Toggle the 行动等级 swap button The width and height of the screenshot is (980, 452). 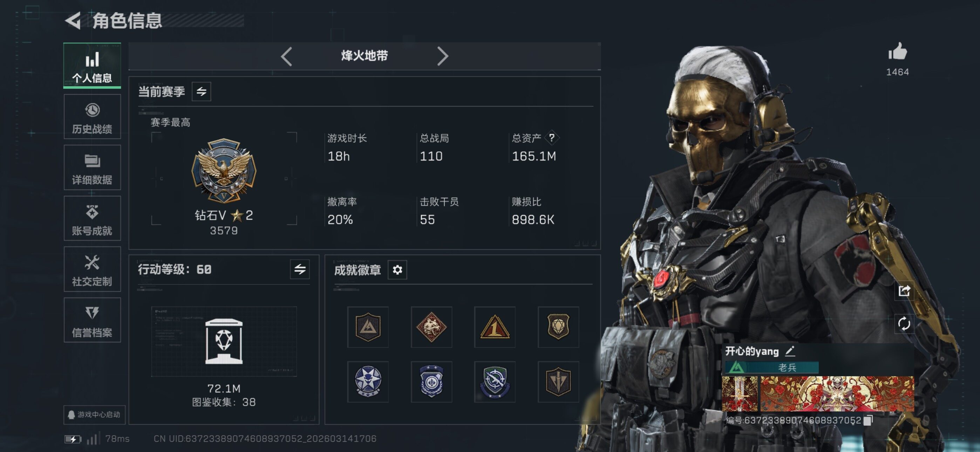click(300, 269)
